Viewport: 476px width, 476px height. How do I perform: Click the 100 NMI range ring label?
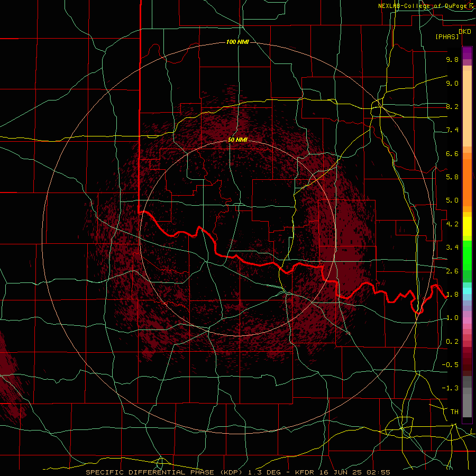point(237,42)
